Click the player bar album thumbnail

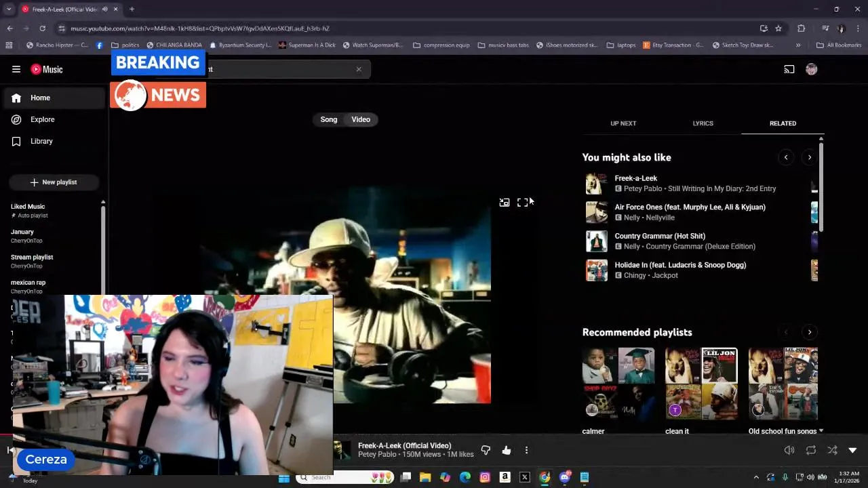tap(343, 450)
